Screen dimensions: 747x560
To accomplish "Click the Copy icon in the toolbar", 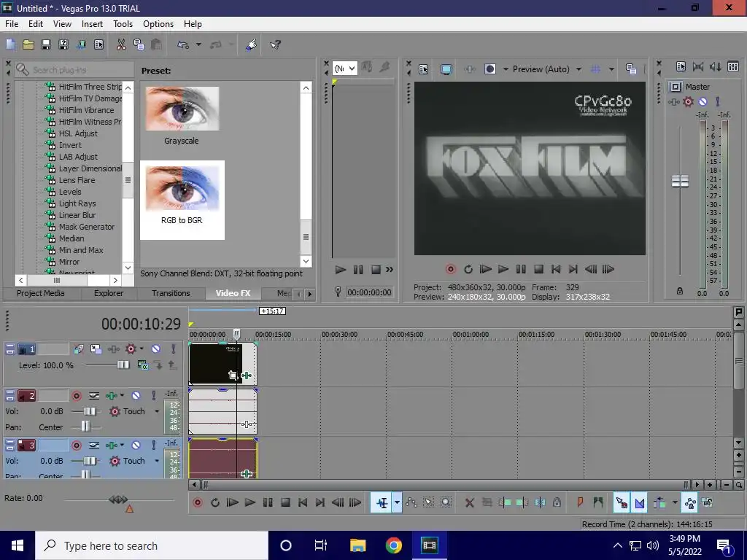I will [x=139, y=44].
